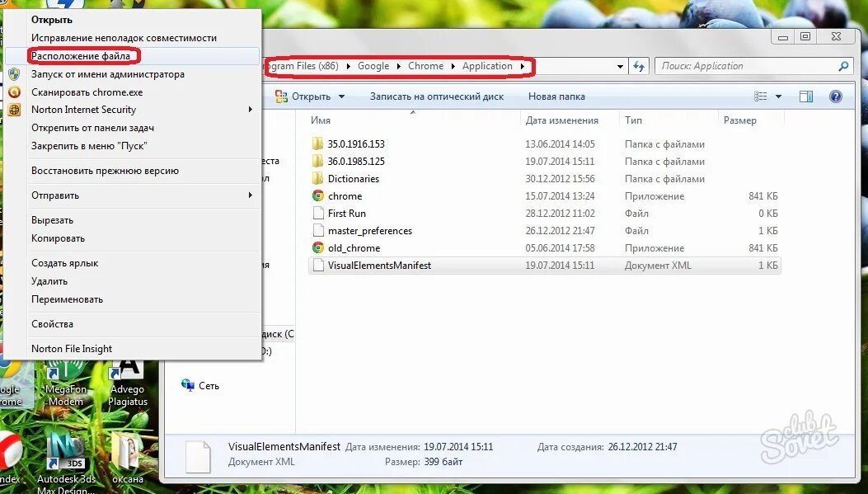
Task: Open the оксана desktop folder
Action: (x=128, y=459)
